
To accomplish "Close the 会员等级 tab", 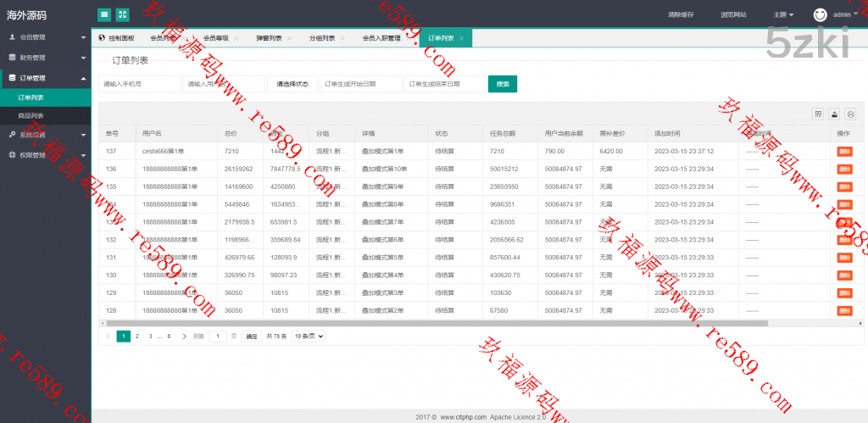I will (236, 38).
